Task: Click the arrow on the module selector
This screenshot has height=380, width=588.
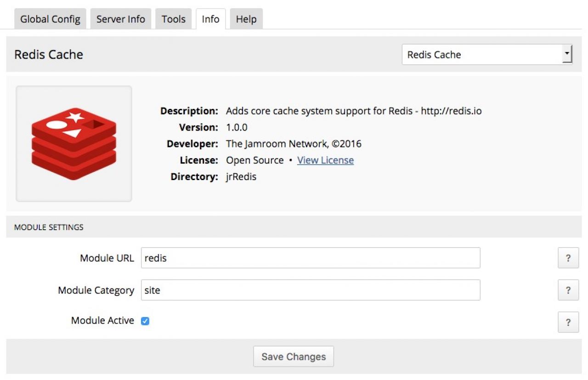Action: point(567,55)
